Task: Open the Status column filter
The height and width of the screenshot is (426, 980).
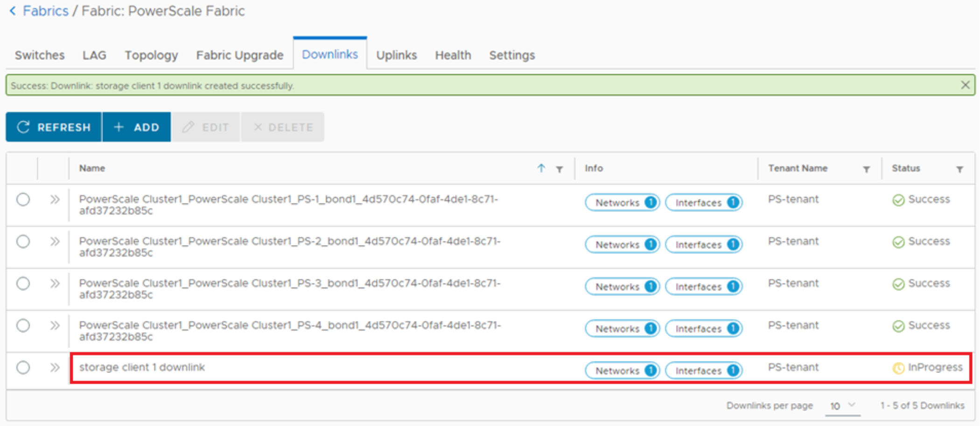Action: [x=959, y=169]
